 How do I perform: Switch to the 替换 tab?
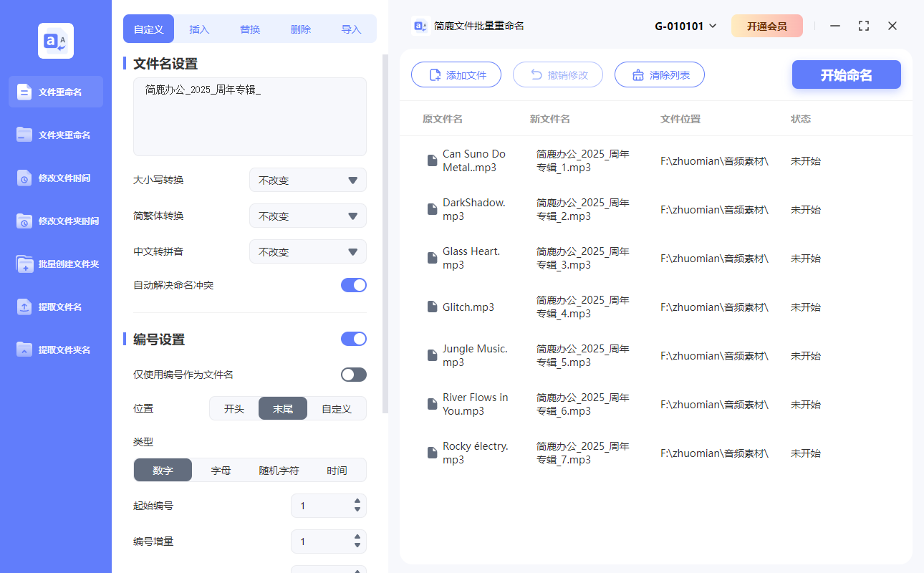click(x=250, y=29)
